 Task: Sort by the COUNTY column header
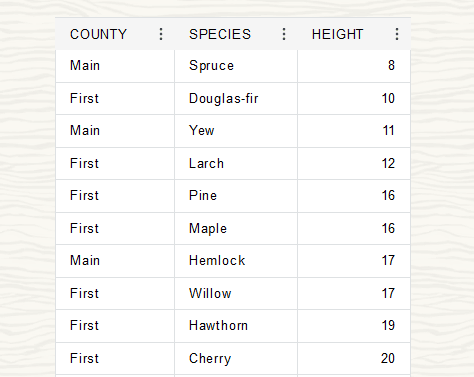pyautogui.click(x=98, y=34)
